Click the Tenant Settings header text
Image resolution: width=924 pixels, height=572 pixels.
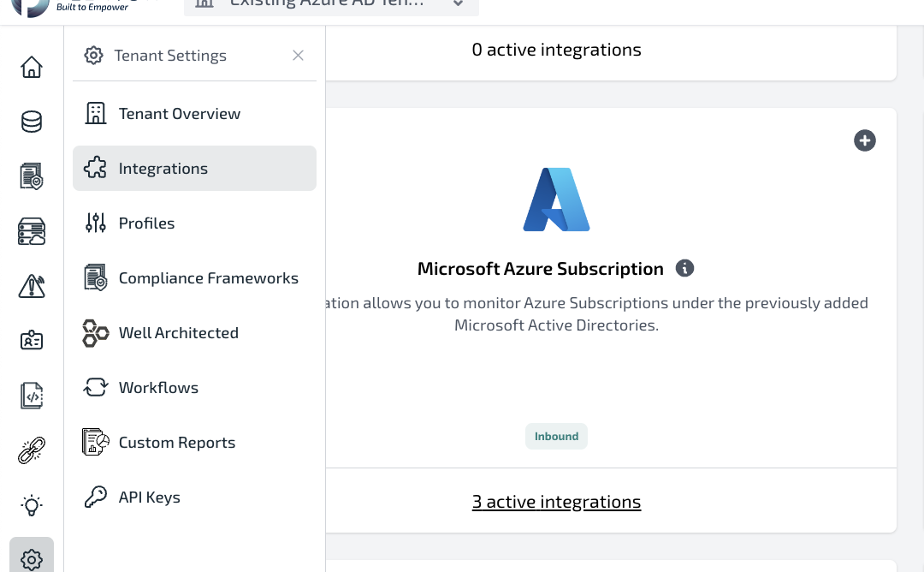click(x=170, y=56)
